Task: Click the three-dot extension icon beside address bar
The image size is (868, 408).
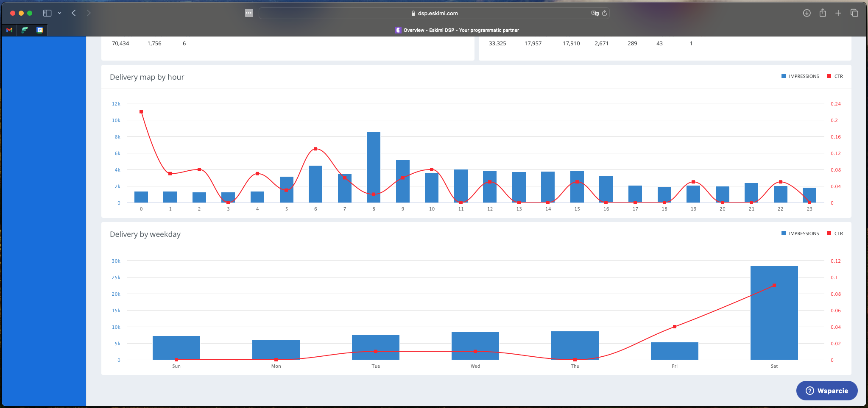Action: point(249,13)
